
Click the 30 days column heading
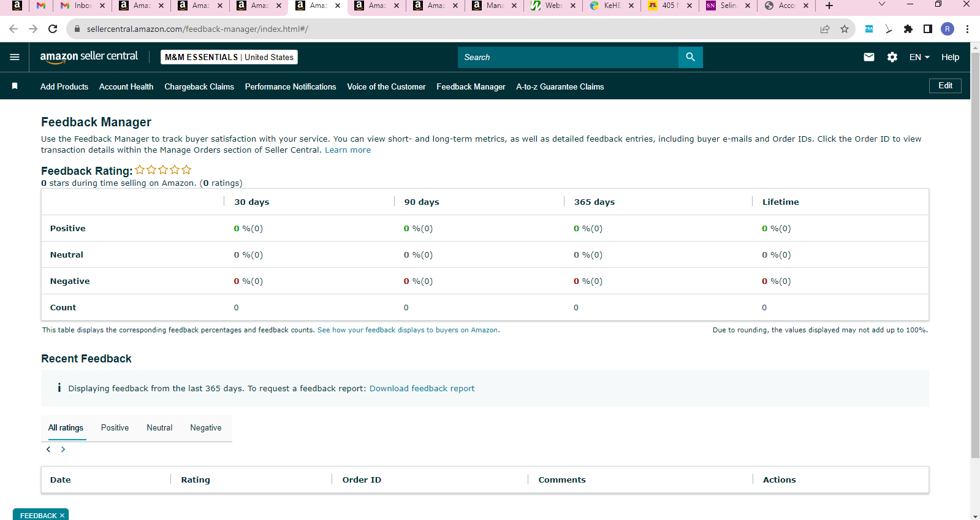coord(252,202)
